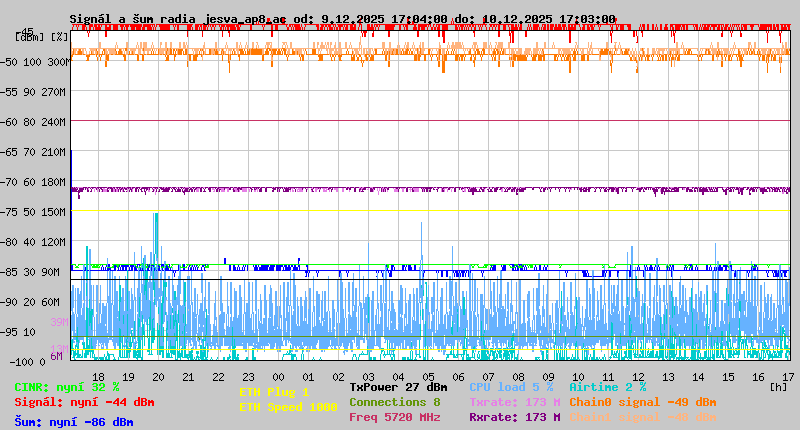The image size is (800, 430).
Task: Click the '-60 80 240M' y-axis label
Action: pyautogui.click(x=33, y=122)
